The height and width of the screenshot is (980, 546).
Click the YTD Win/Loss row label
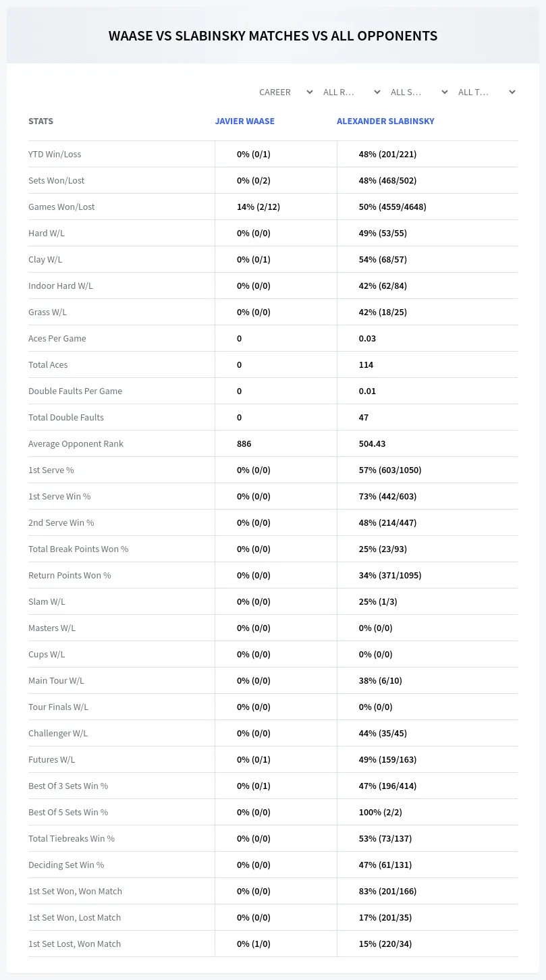(x=55, y=154)
